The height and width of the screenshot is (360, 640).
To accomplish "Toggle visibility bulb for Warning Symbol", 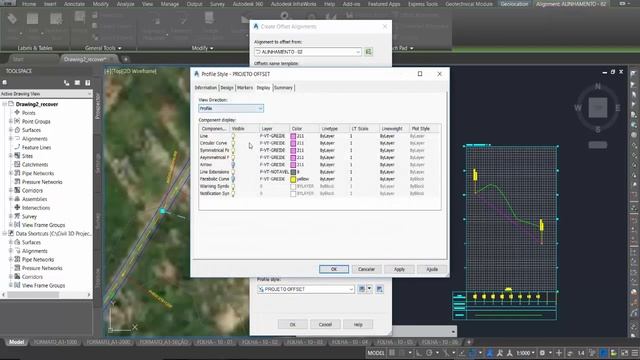I will coord(233,186).
